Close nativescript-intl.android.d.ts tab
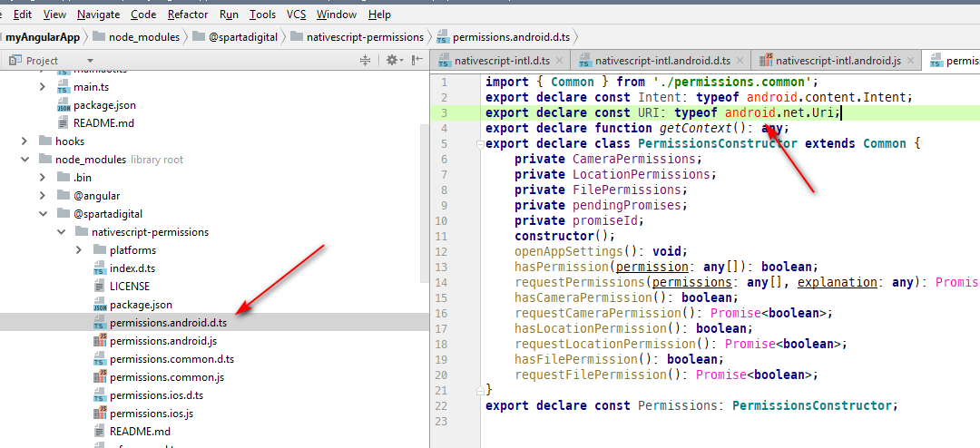The height and width of the screenshot is (448, 980). coord(740,61)
